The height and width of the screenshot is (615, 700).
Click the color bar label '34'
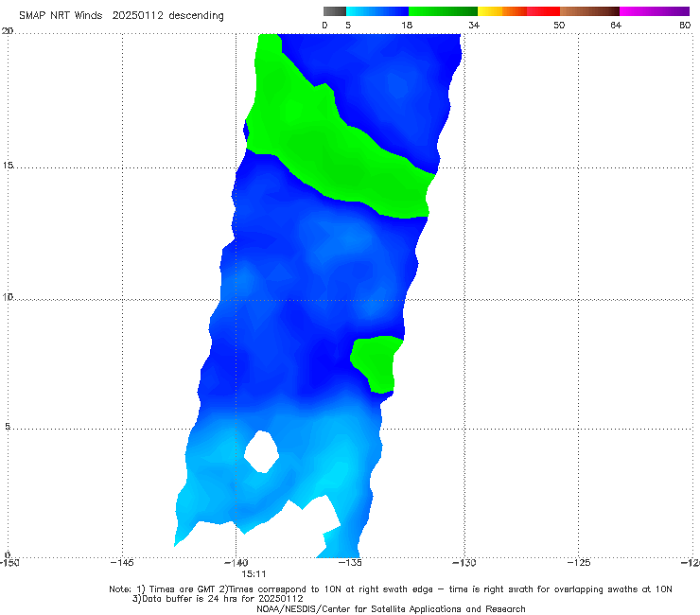pos(474,26)
